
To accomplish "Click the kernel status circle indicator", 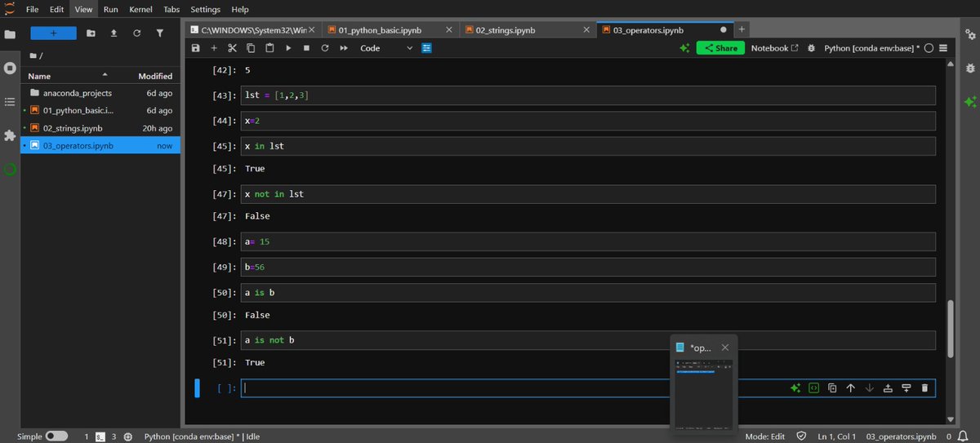I will [929, 48].
